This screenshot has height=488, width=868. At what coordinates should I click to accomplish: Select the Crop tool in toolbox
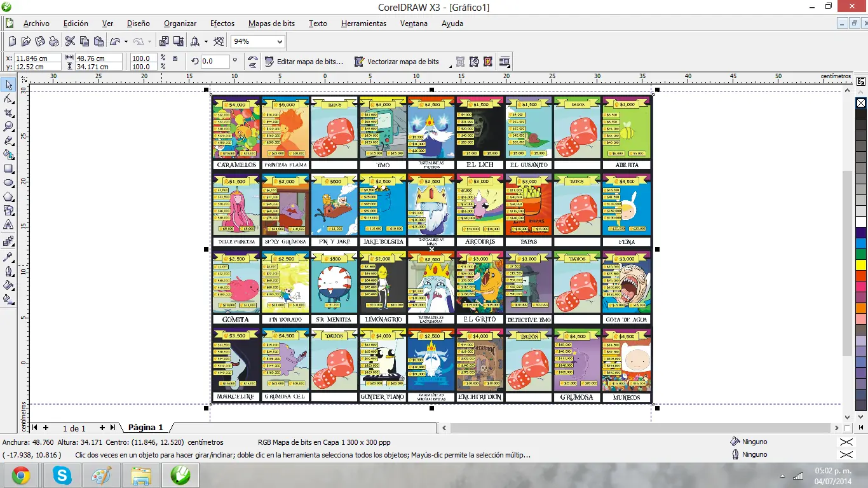pyautogui.click(x=9, y=113)
